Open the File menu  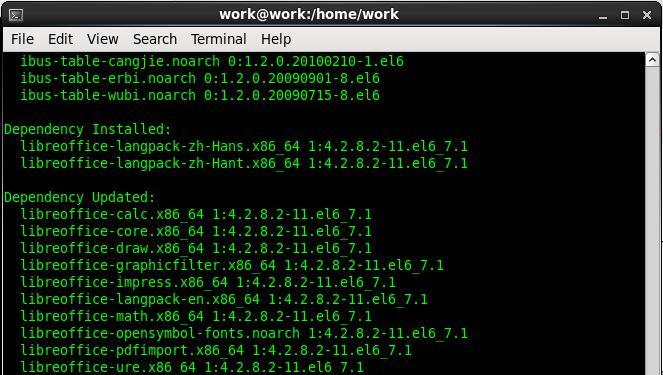point(22,39)
